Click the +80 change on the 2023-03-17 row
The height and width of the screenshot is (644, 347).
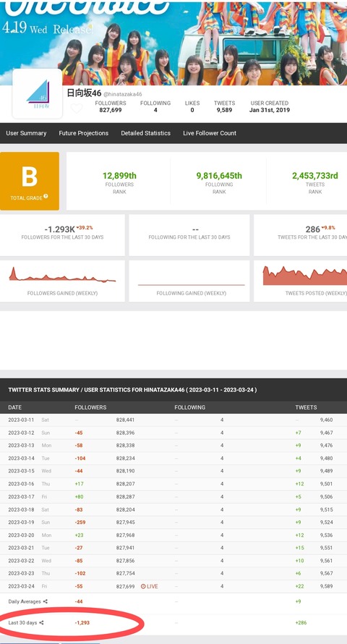coord(79,496)
